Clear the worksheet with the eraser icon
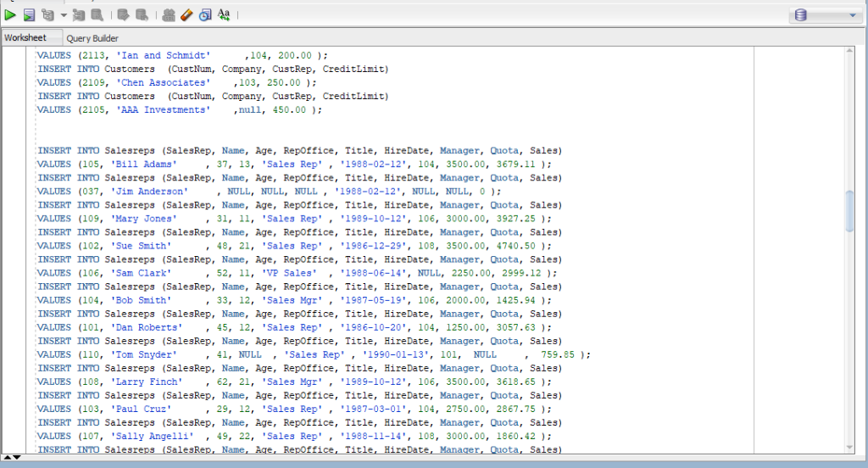Viewport: 868px width, 468px height. [186, 15]
